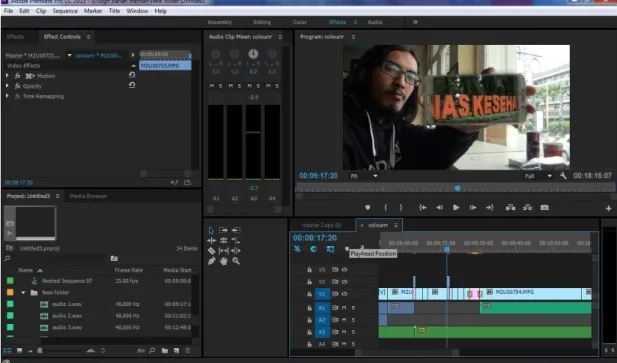This screenshot has height=363, width=617.
Task: Expand Time Remapping properties
Action: pos(7,96)
